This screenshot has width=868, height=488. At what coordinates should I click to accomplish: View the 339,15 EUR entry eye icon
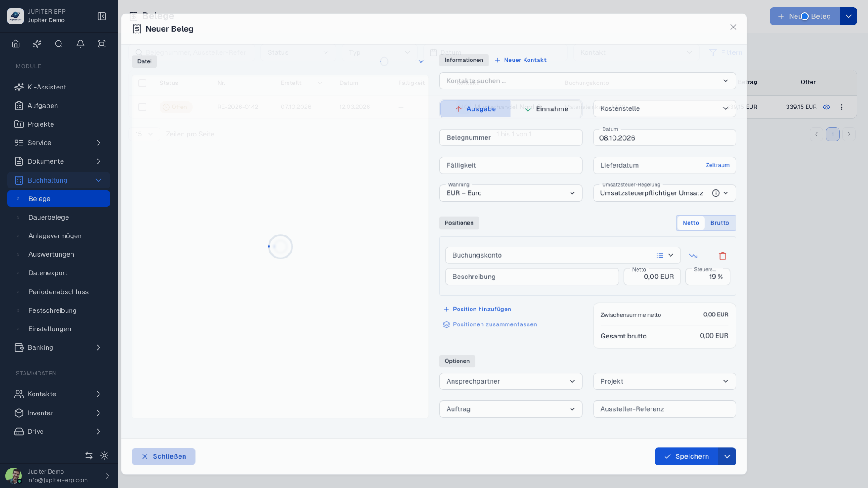tap(826, 107)
